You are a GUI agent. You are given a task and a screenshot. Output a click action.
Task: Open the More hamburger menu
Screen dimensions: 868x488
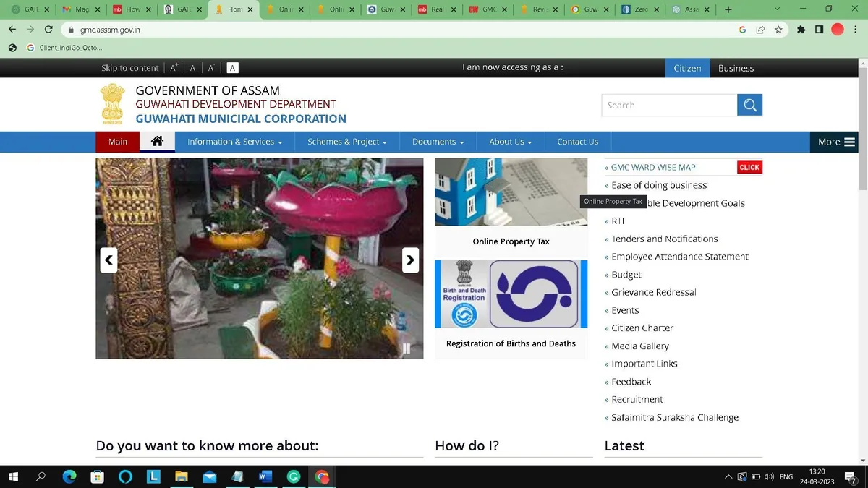[836, 142]
